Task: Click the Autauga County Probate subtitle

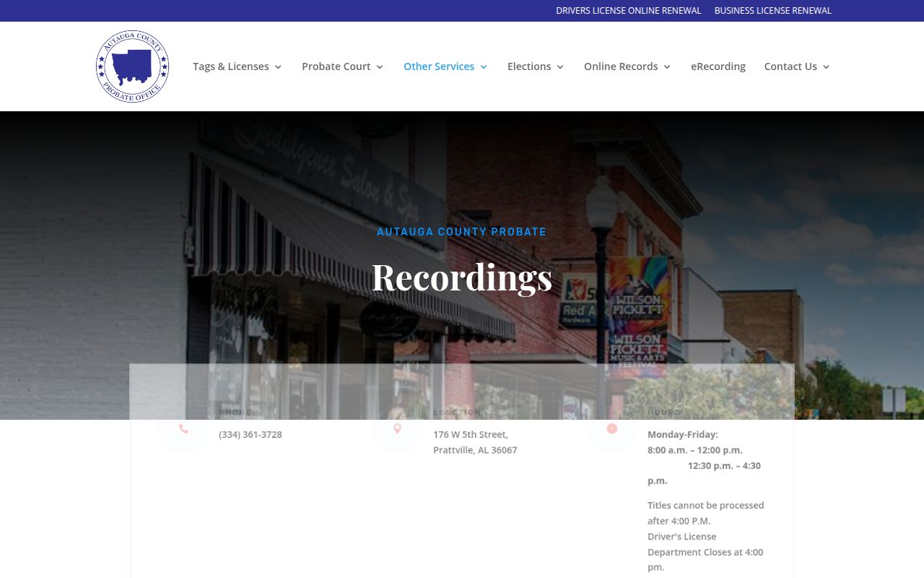Action: (462, 232)
